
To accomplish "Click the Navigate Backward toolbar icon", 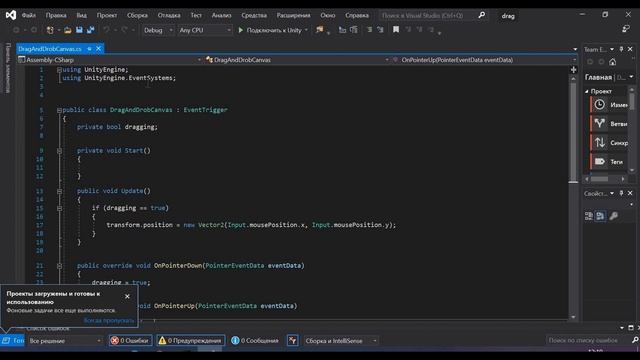I will point(16,30).
